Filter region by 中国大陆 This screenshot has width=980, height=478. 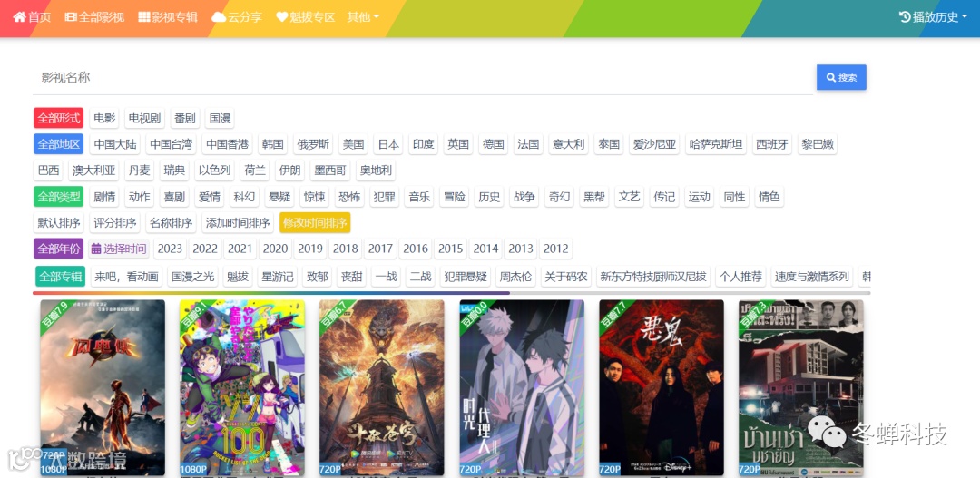pyautogui.click(x=115, y=144)
